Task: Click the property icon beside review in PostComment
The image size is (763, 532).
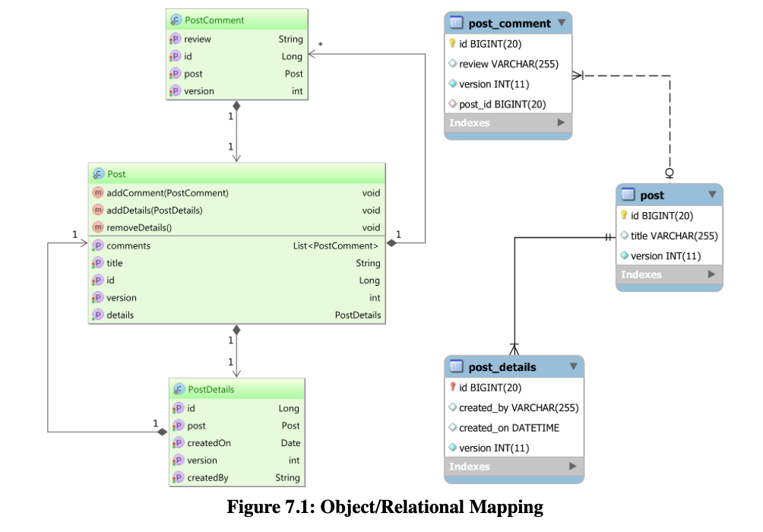Action: point(176,39)
